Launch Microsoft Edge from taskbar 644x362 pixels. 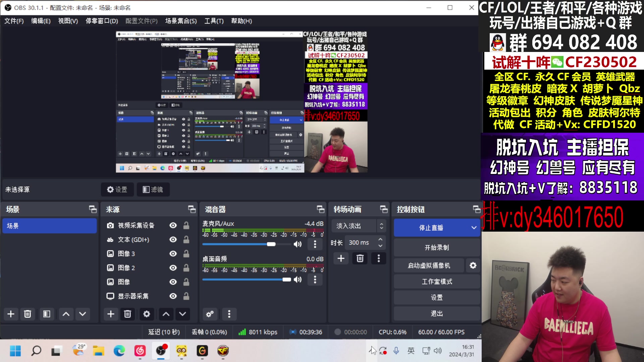[119, 351]
